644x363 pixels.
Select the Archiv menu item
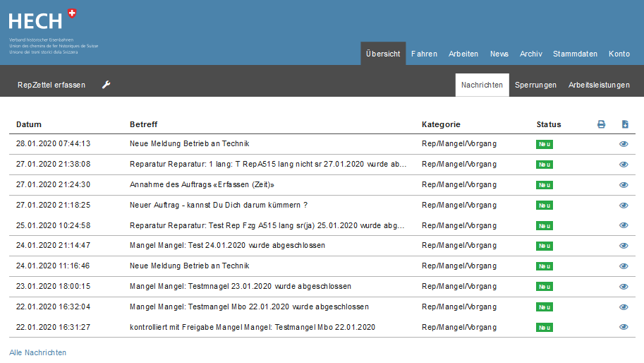(x=530, y=54)
